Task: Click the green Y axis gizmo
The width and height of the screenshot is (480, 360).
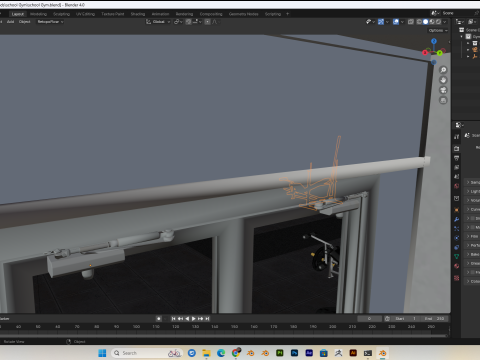Action: (440, 53)
